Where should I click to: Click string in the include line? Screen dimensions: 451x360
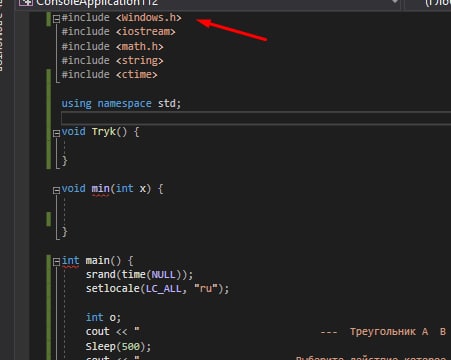(140, 60)
